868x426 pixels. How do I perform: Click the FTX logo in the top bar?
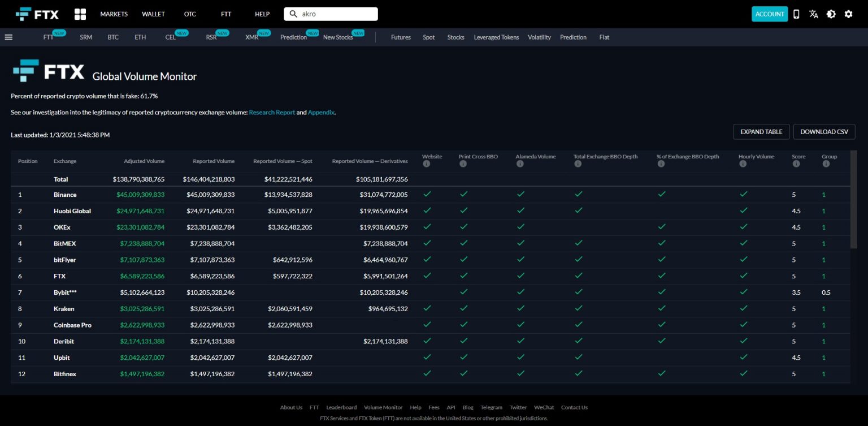[37, 14]
